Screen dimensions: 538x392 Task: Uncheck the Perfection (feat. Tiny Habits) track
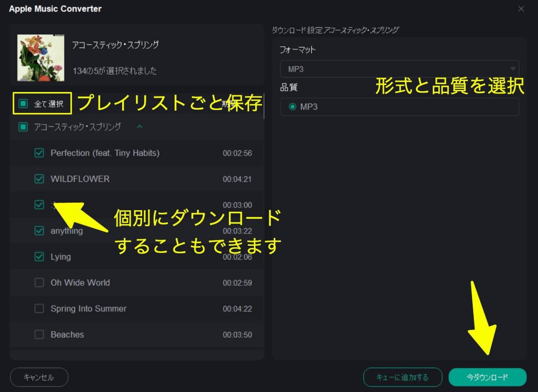39,153
